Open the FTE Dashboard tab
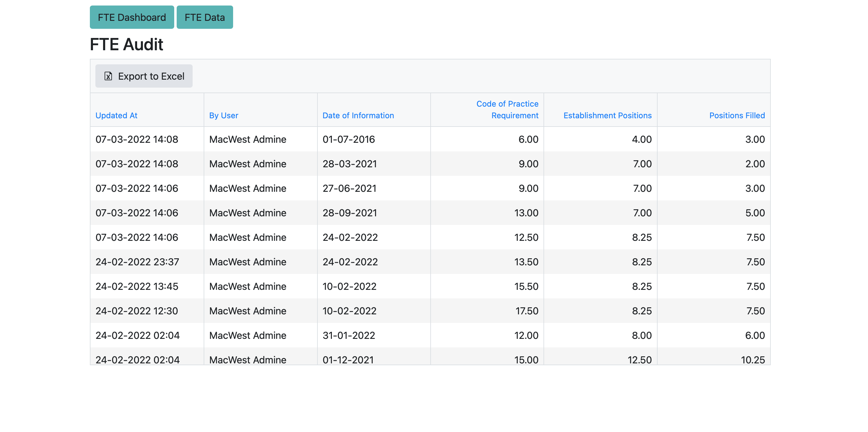Image resolution: width=868 pixels, height=432 pixels. pyautogui.click(x=132, y=17)
